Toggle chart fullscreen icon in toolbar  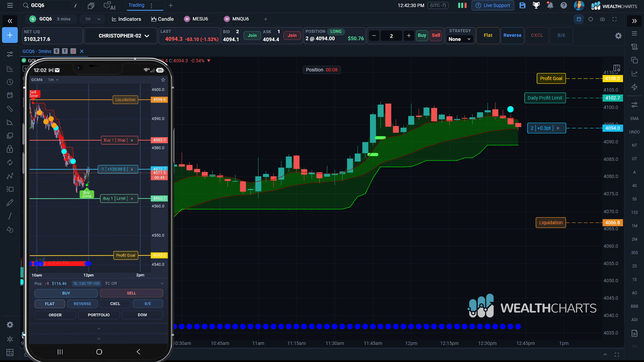coord(614,19)
